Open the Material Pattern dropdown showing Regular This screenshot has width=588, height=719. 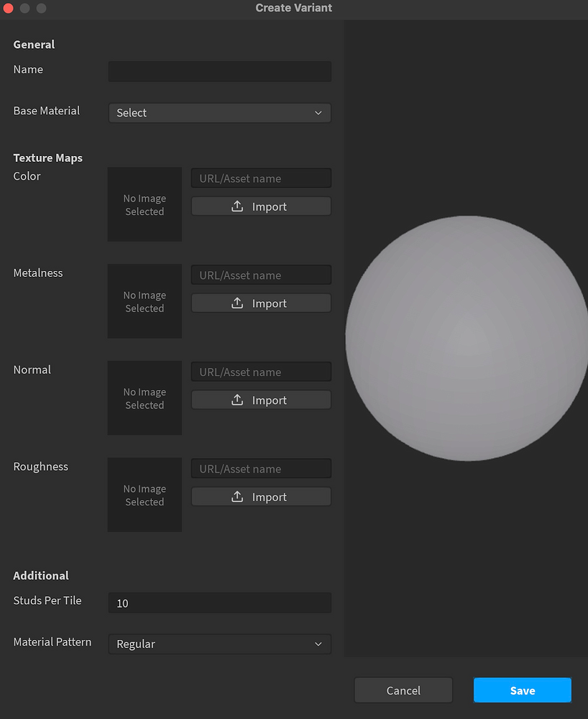(219, 644)
